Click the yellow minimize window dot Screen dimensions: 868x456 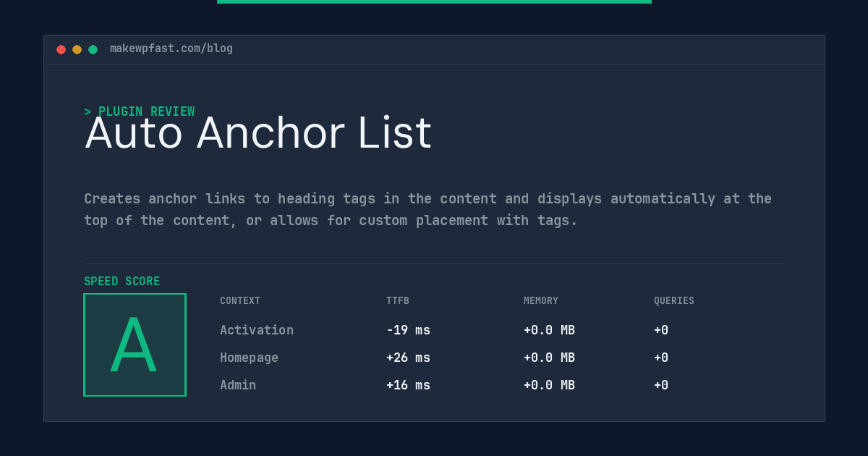[77, 49]
